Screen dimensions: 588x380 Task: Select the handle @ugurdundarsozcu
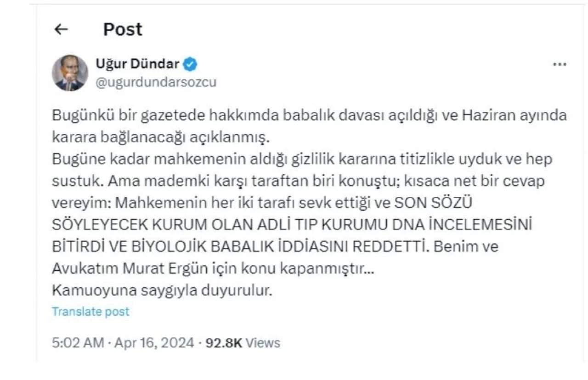tap(156, 82)
